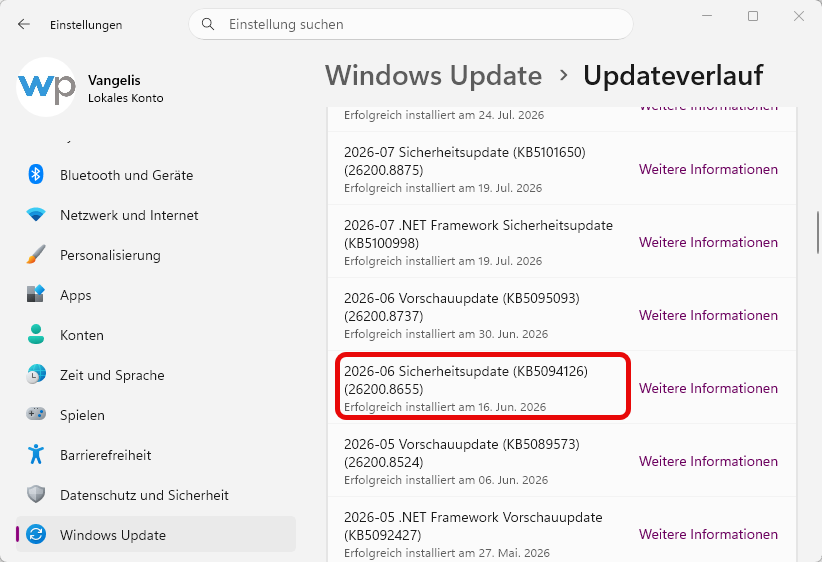Image resolution: width=822 pixels, height=562 pixels.
Task: Open Datenschutz und Sicherheit settings
Action: [x=156, y=495]
